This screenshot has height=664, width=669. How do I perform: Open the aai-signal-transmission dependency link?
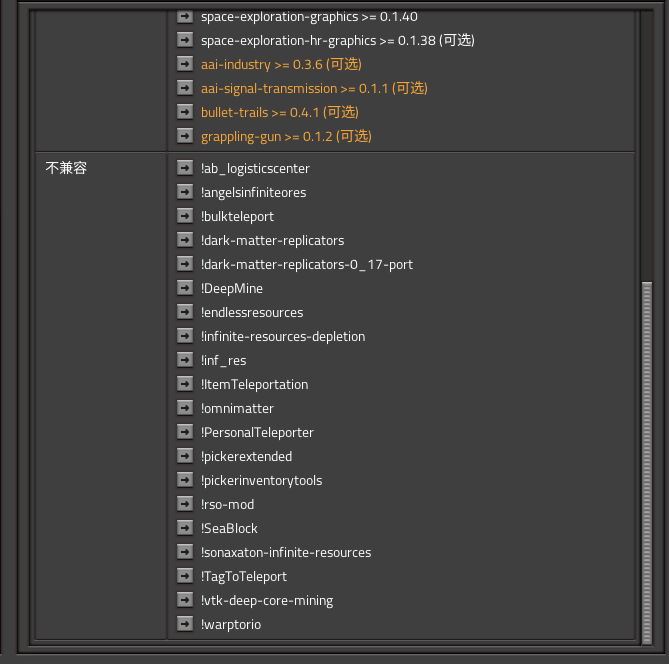314,88
